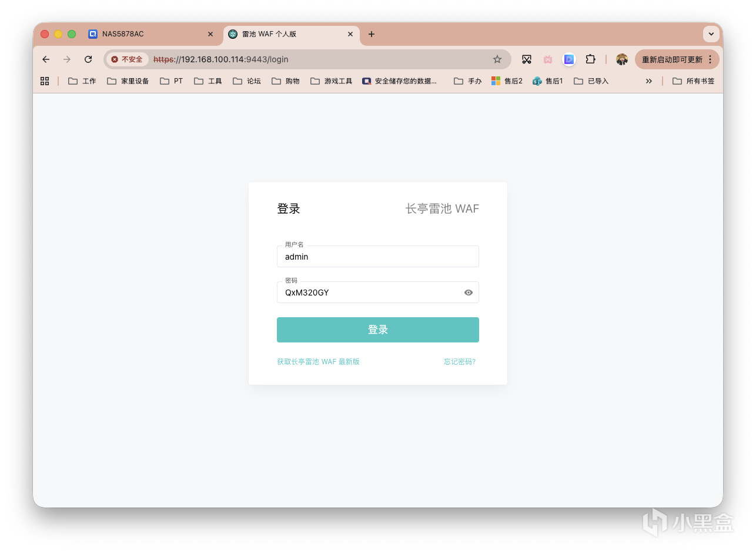This screenshot has width=756, height=551.
Task: Click the 忘记密码? link
Action: pos(460,362)
